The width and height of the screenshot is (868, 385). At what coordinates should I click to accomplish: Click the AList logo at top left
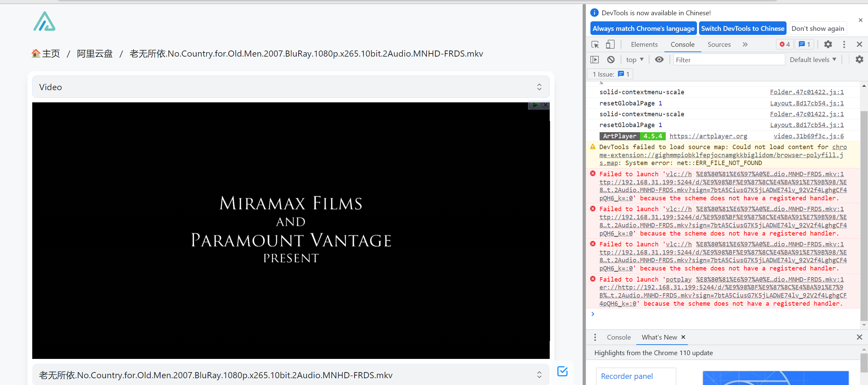click(x=44, y=21)
